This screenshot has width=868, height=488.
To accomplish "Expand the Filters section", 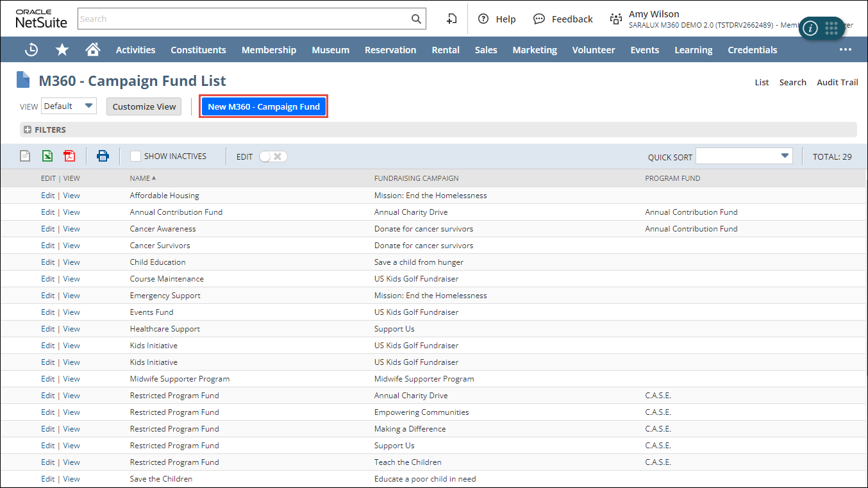I will point(28,130).
